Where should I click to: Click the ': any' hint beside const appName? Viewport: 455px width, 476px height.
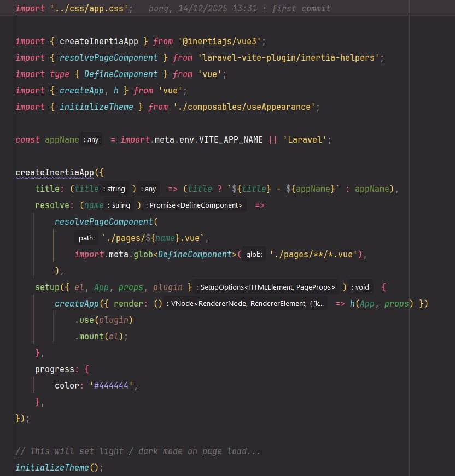91,140
